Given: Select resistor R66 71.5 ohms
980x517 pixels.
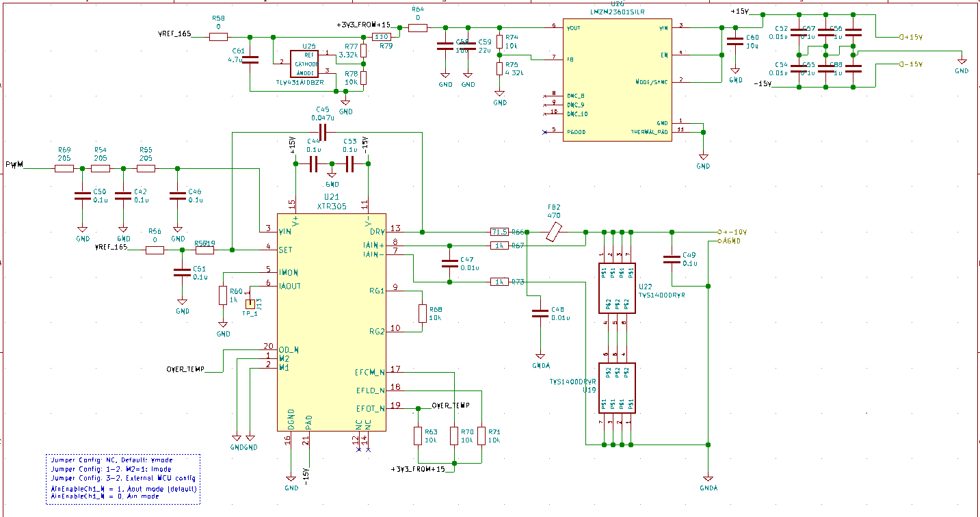Looking at the screenshot, I should click(x=499, y=233).
